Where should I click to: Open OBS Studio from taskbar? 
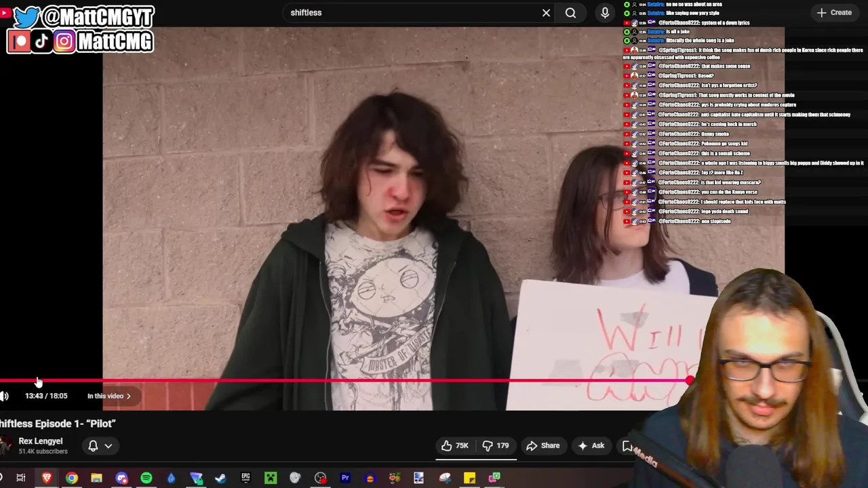pyautogui.click(x=320, y=478)
